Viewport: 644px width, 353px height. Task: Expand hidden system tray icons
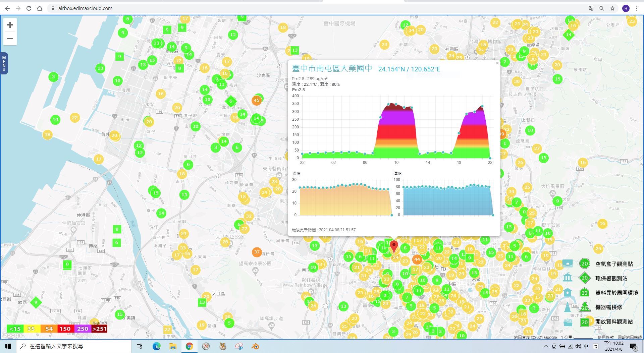546,346
